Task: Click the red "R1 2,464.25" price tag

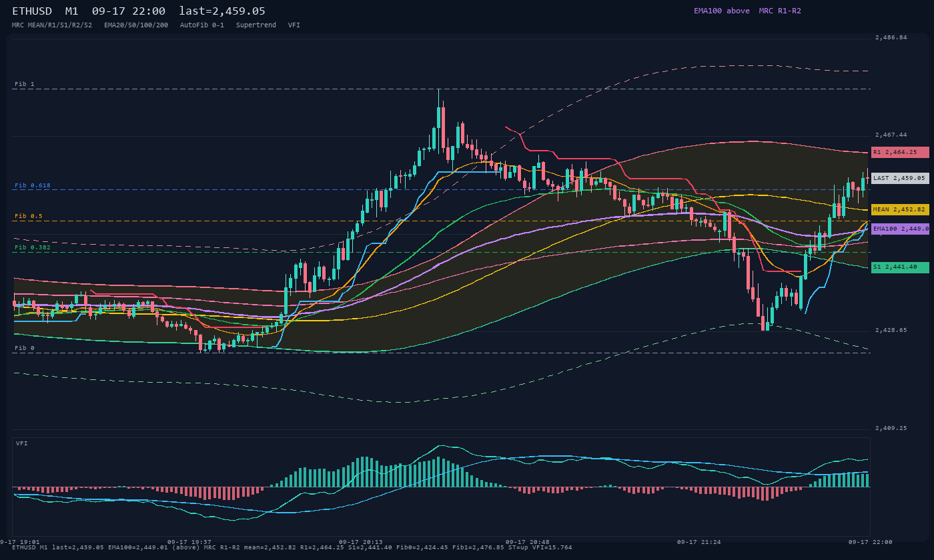Action: (900, 152)
